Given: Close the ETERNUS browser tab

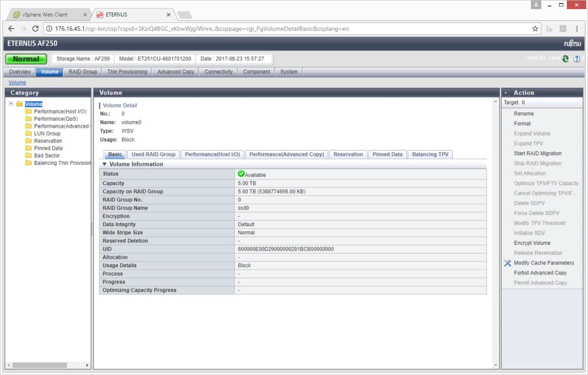Looking at the screenshot, I should click(x=168, y=15).
